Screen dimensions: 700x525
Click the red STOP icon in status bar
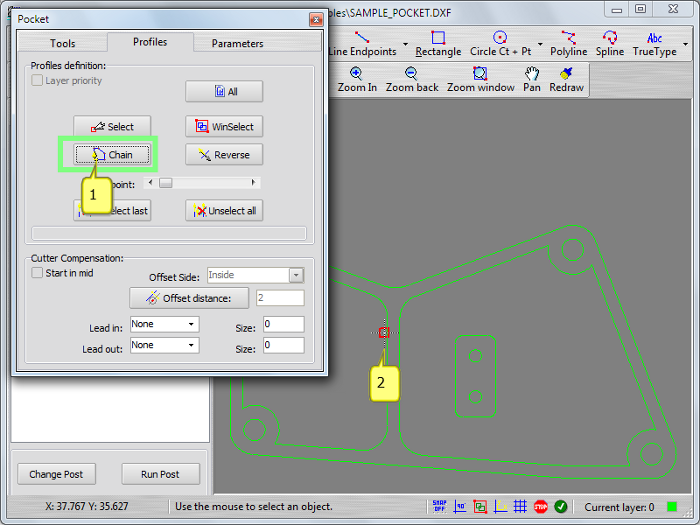540,507
